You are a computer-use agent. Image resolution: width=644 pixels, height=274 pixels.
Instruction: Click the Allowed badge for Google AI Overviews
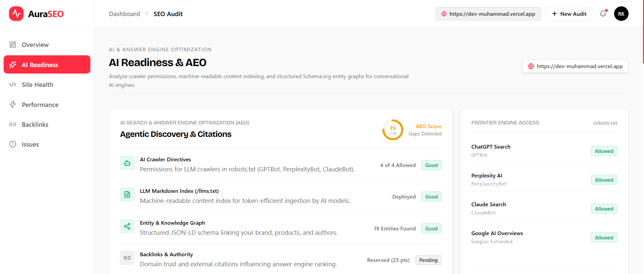[604, 237]
